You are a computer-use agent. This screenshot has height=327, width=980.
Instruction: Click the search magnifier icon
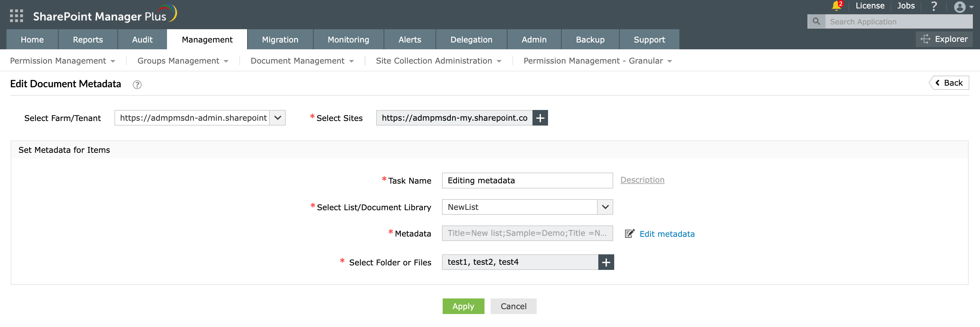pos(816,22)
